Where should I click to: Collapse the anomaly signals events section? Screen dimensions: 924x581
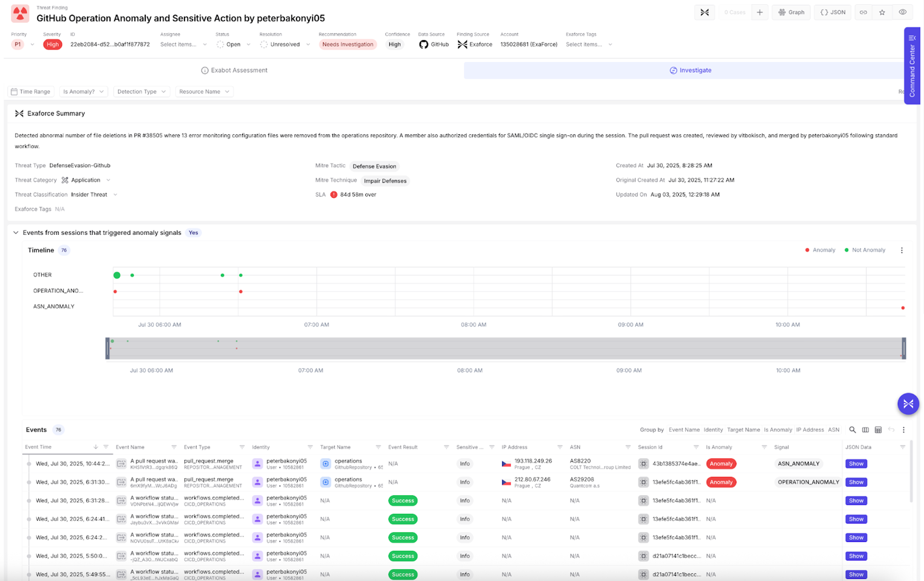click(16, 232)
